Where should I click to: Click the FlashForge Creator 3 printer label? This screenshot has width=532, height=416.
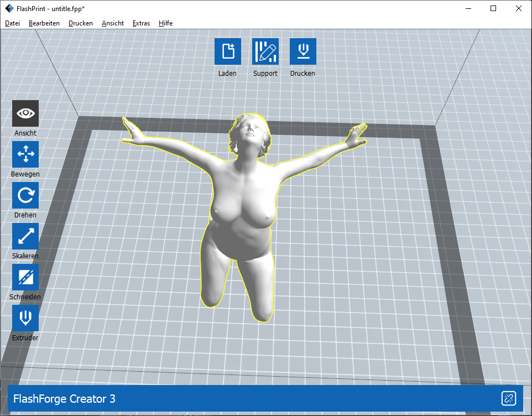(x=64, y=399)
